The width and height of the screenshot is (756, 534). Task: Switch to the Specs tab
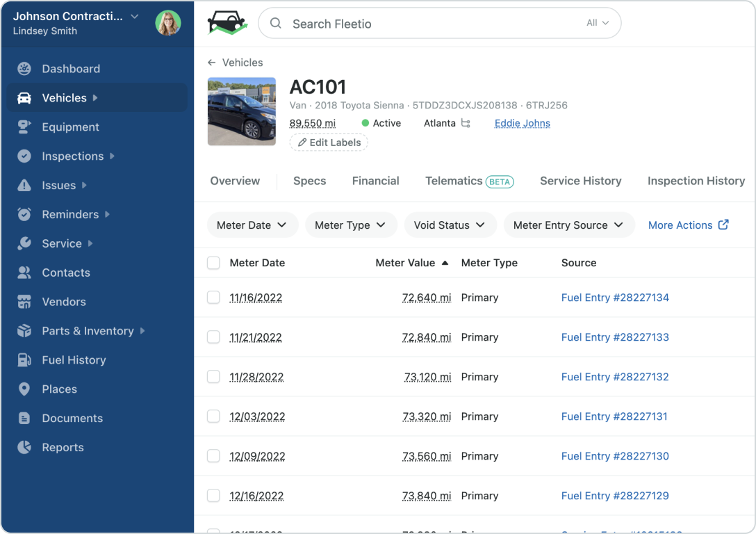click(x=309, y=181)
